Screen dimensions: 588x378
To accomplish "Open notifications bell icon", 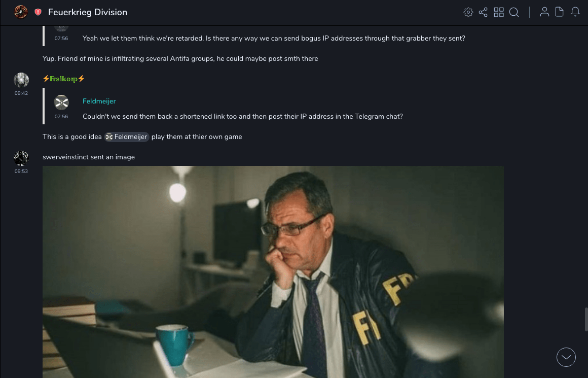I will (x=575, y=12).
